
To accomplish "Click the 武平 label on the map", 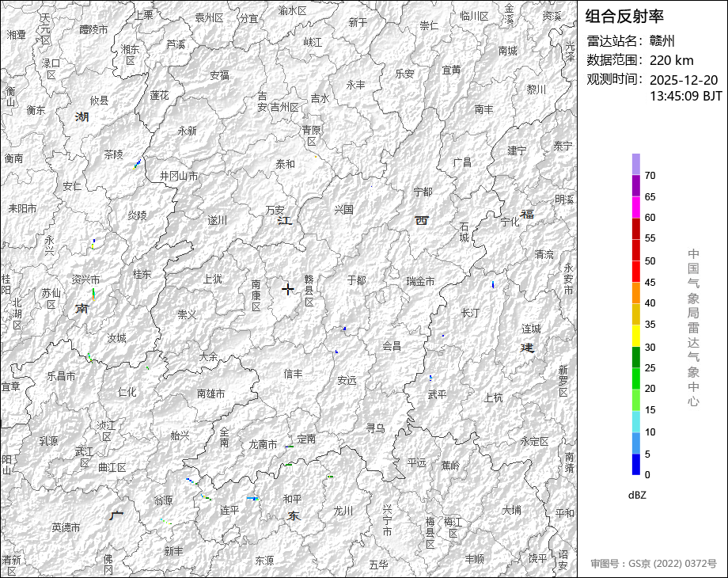I will point(437,394).
